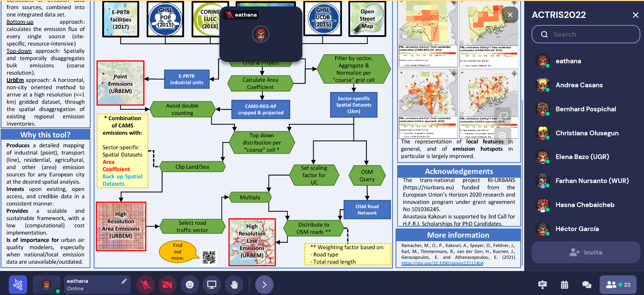Click the 'E-PRTR industrial units' blue box
644x295 pixels.
tap(187, 79)
